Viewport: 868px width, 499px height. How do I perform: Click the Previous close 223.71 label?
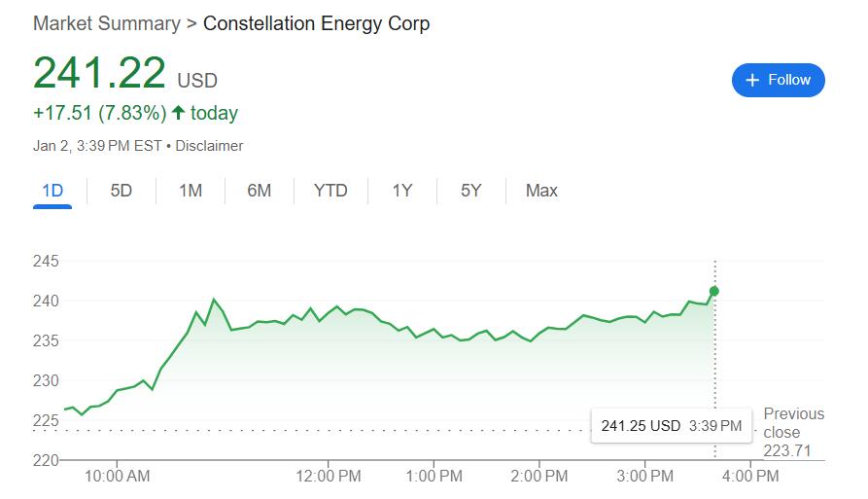[x=793, y=432]
